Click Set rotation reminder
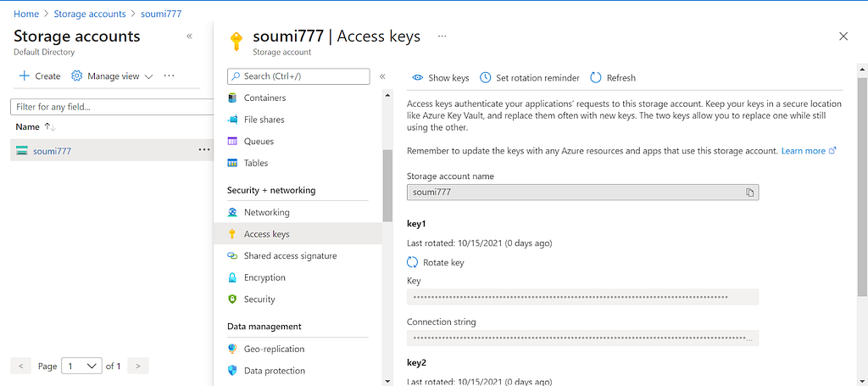Screen dimensions: 868x386 coord(530,77)
